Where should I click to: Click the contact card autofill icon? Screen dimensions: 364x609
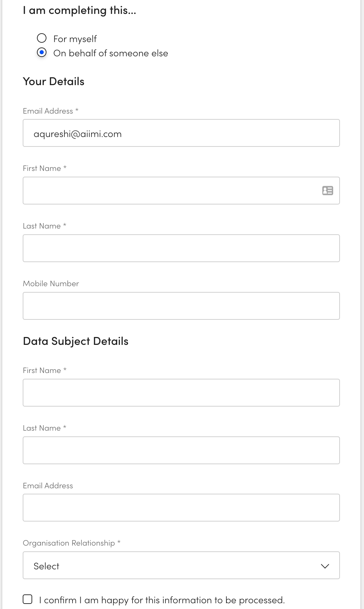coord(327,191)
